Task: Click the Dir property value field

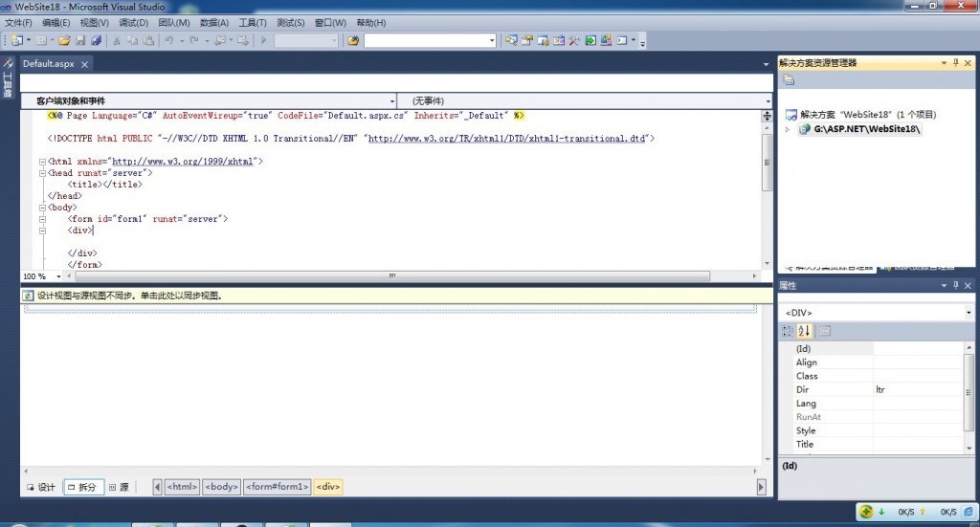Action: tap(919, 389)
